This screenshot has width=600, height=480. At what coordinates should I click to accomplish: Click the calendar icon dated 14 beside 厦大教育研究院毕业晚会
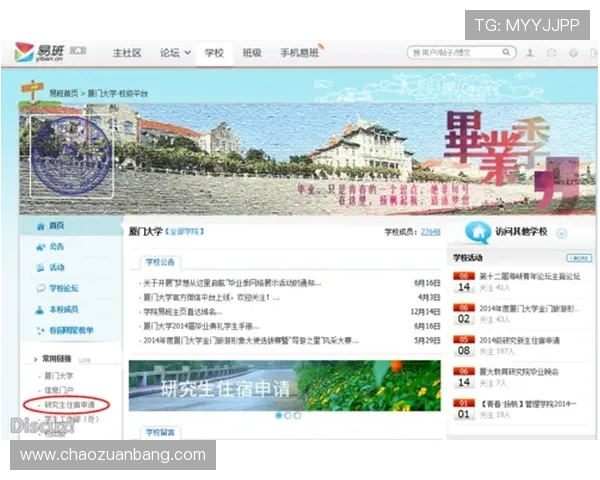464,377
